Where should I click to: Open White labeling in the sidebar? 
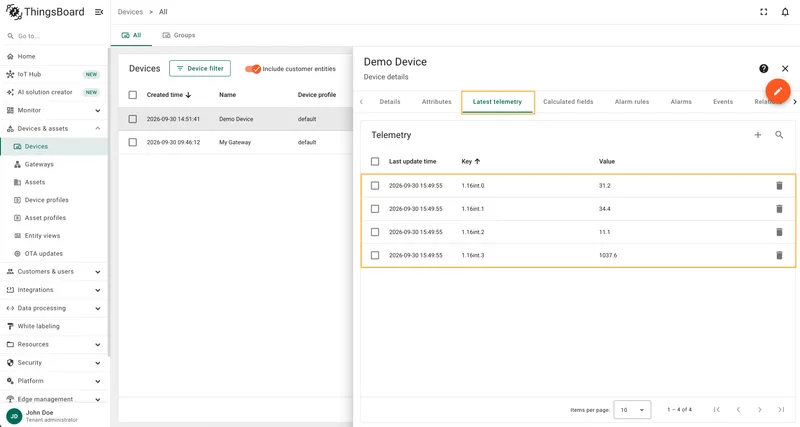click(x=54, y=326)
